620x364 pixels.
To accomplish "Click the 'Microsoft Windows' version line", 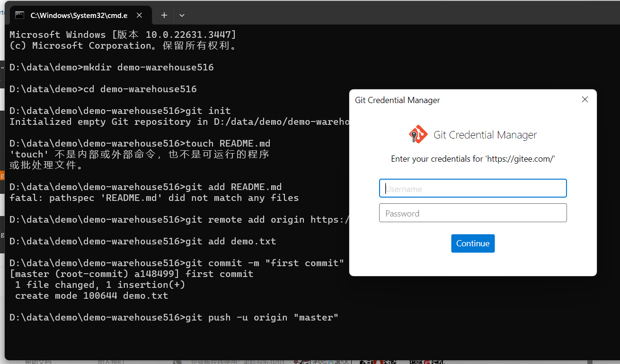I will click(x=123, y=35).
